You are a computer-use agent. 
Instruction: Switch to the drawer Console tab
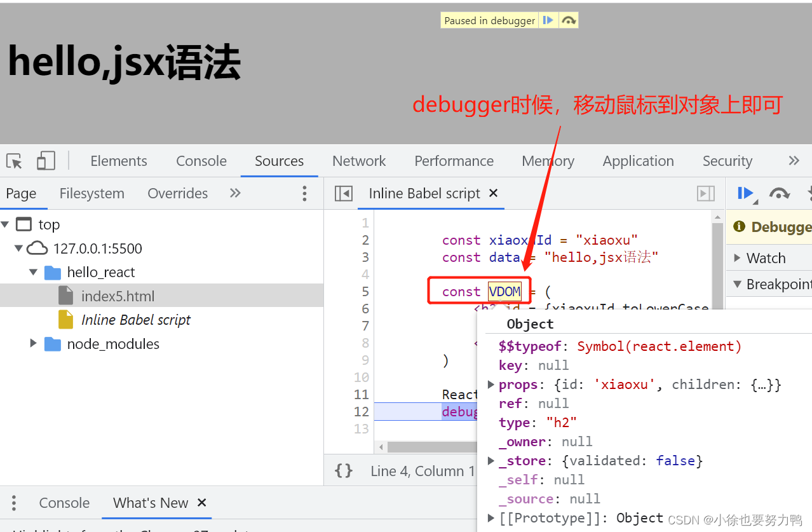pyautogui.click(x=64, y=503)
